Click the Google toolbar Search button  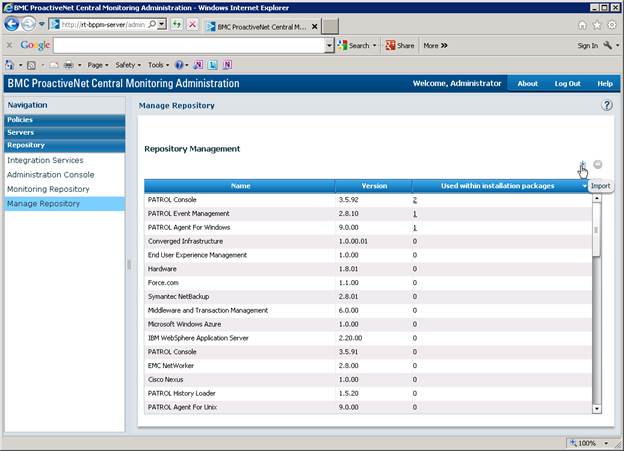357,45
